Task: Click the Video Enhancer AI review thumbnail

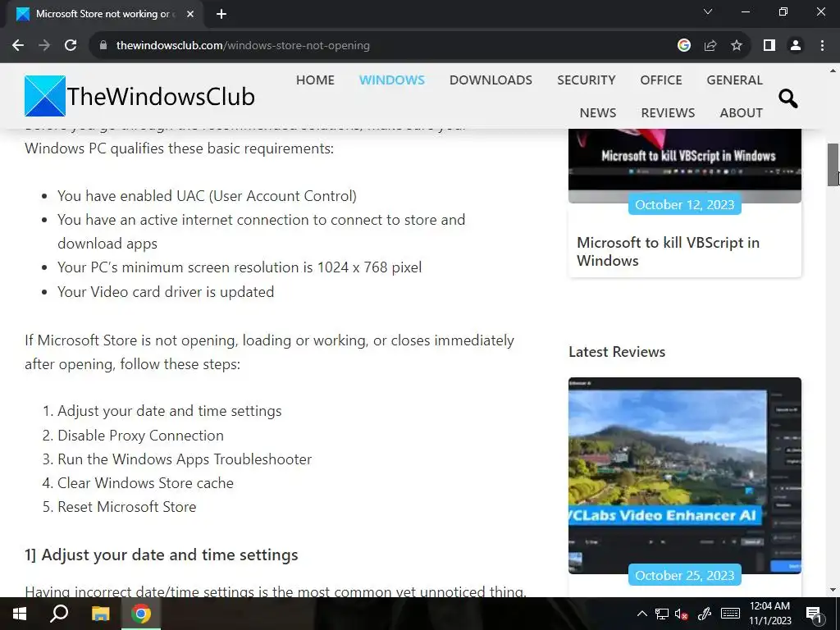Action: pyautogui.click(x=685, y=475)
